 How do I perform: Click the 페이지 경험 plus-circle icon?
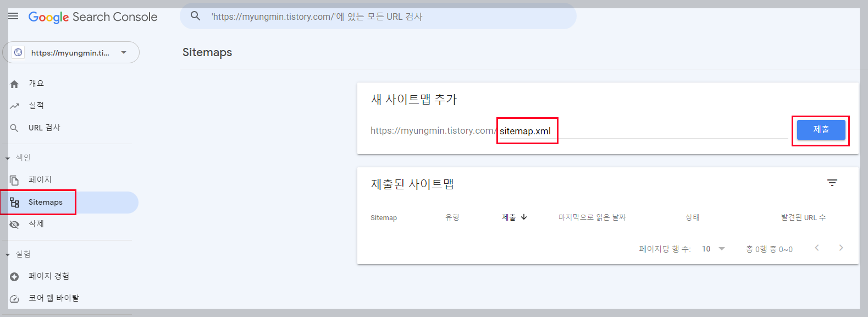pos(14,276)
